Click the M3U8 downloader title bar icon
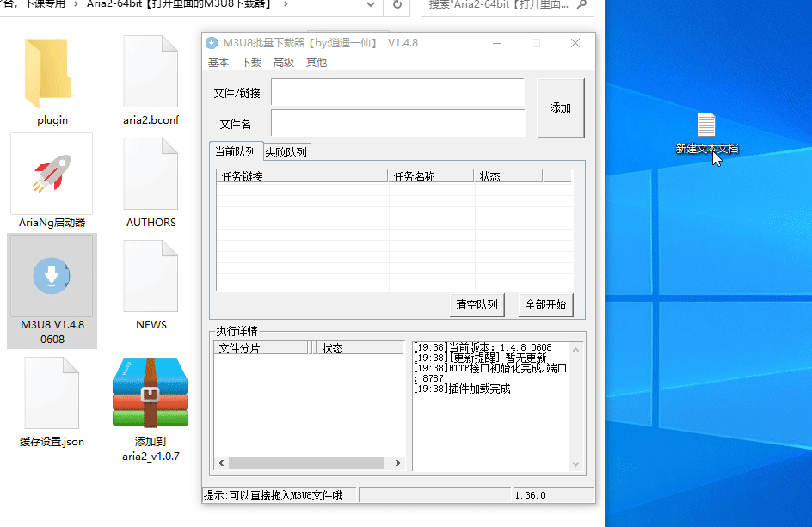The image size is (812, 527). [x=212, y=43]
